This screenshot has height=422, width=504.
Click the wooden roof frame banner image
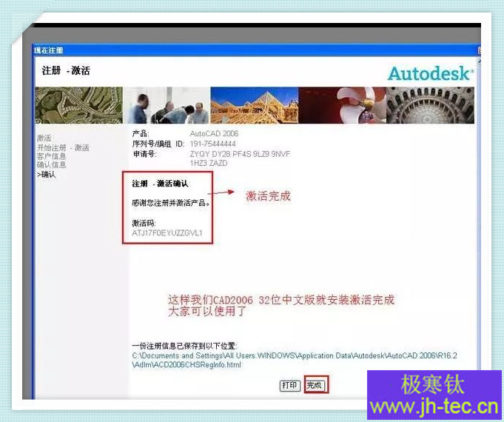tap(255, 105)
